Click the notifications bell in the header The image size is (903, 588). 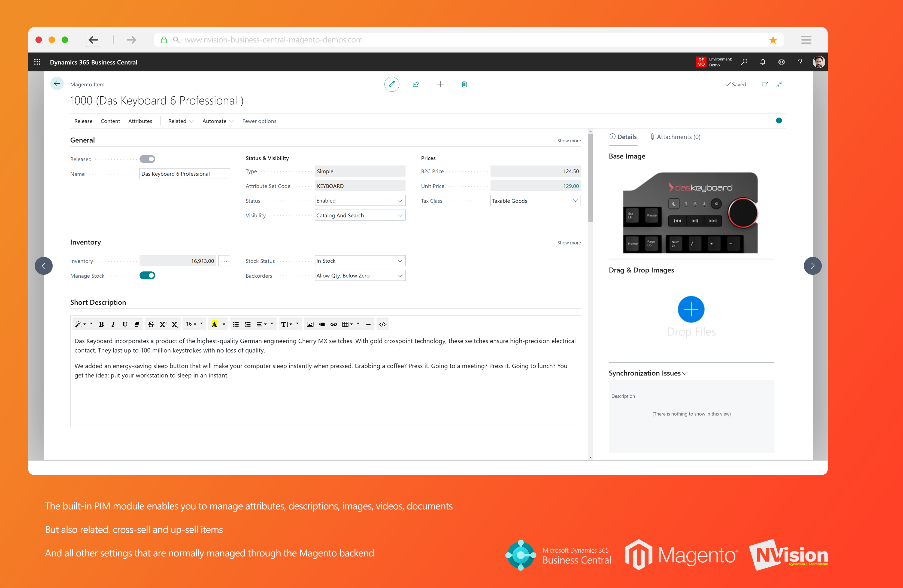[763, 62]
